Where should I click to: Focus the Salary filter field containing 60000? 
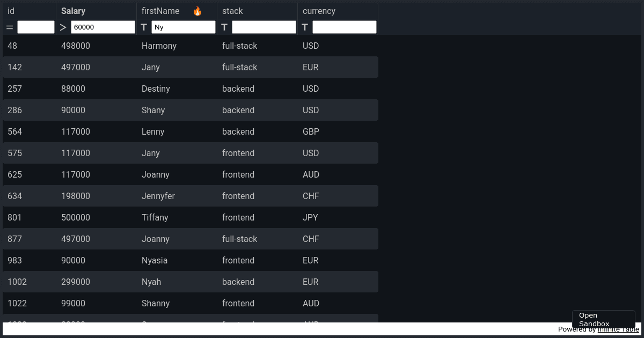point(103,27)
